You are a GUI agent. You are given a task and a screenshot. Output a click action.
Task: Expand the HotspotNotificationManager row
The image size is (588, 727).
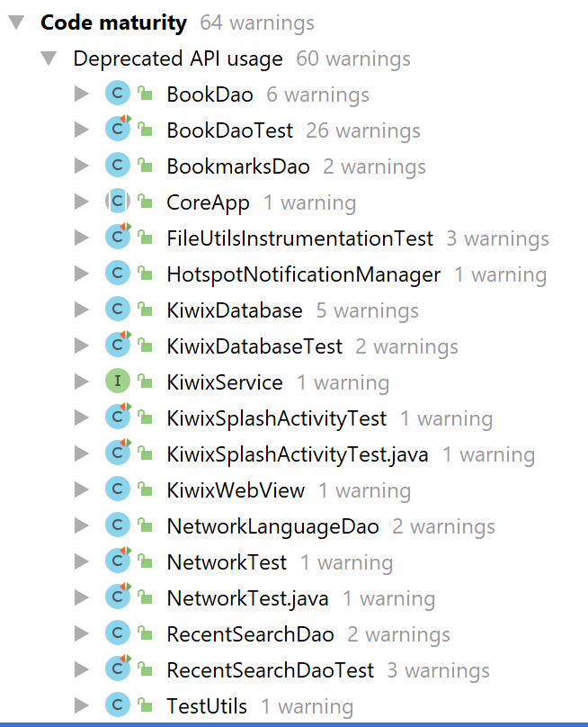coord(82,274)
